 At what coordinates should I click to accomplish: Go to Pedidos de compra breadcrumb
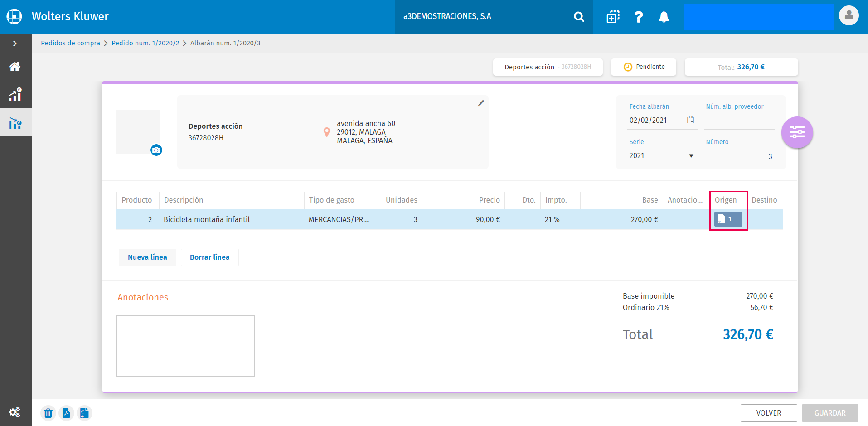coord(70,43)
